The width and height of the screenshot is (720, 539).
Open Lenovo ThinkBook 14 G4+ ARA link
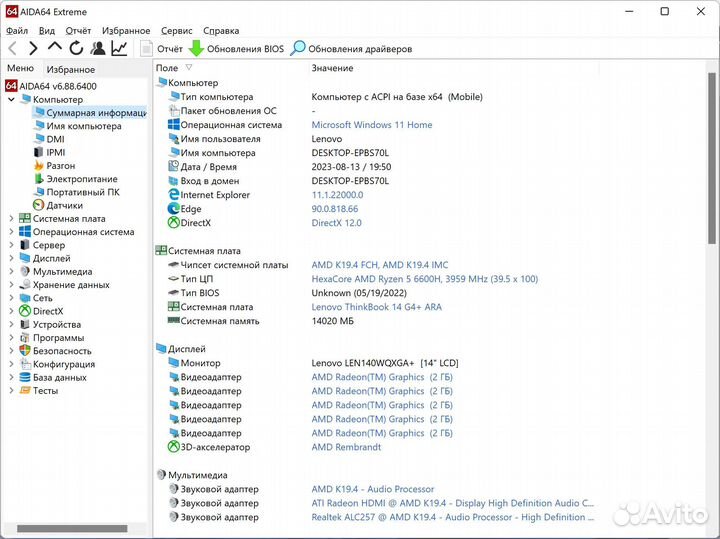click(x=376, y=307)
